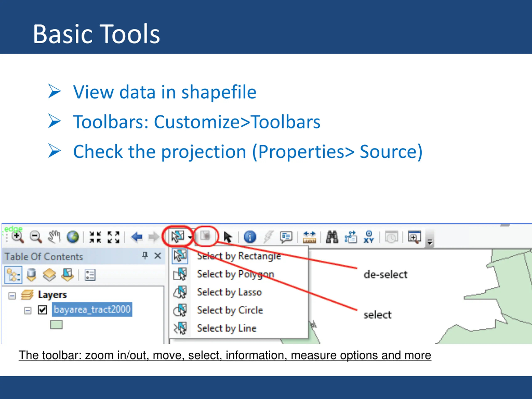Image resolution: width=532 pixels, height=399 pixels.
Task: Collapse the bayarea_tract2000 layer
Action: point(28,310)
